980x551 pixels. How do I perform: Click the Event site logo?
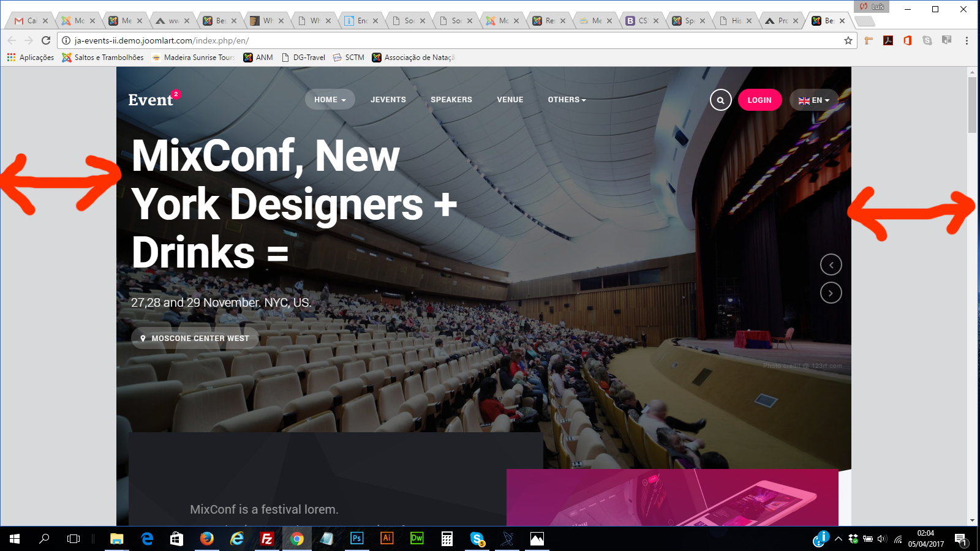pos(154,99)
